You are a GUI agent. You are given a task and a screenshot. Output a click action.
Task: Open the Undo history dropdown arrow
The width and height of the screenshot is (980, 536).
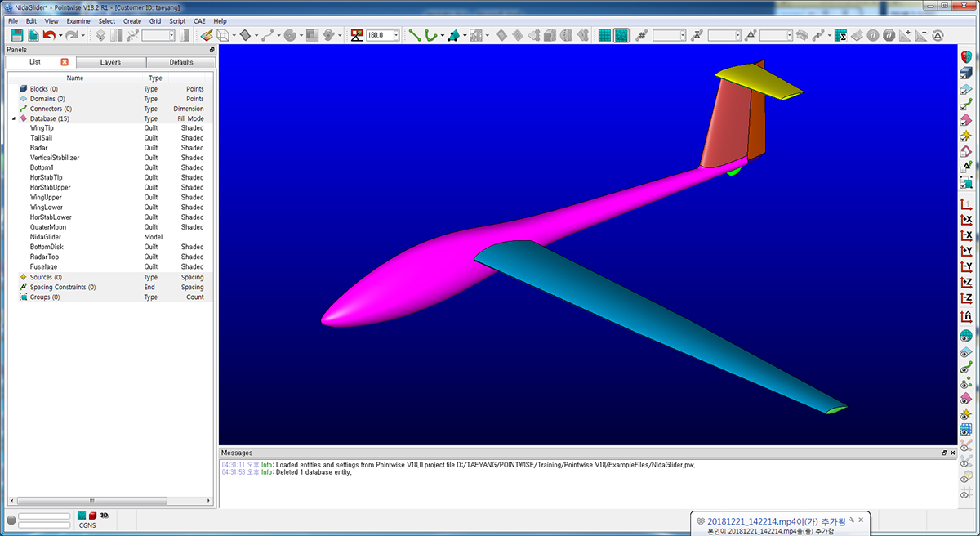pyautogui.click(x=60, y=35)
